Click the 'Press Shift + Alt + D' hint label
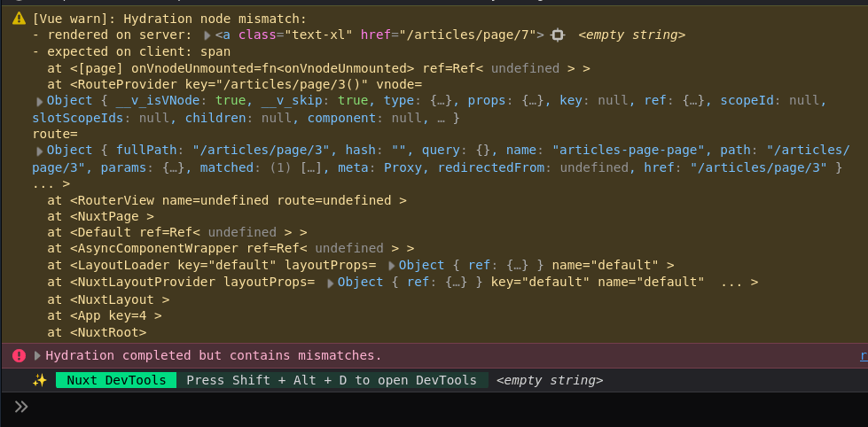 point(332,380)
